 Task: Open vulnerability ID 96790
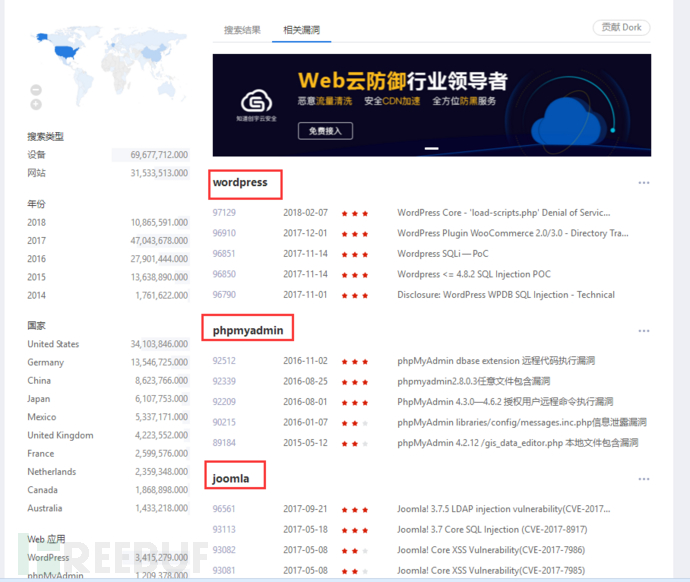224,295
